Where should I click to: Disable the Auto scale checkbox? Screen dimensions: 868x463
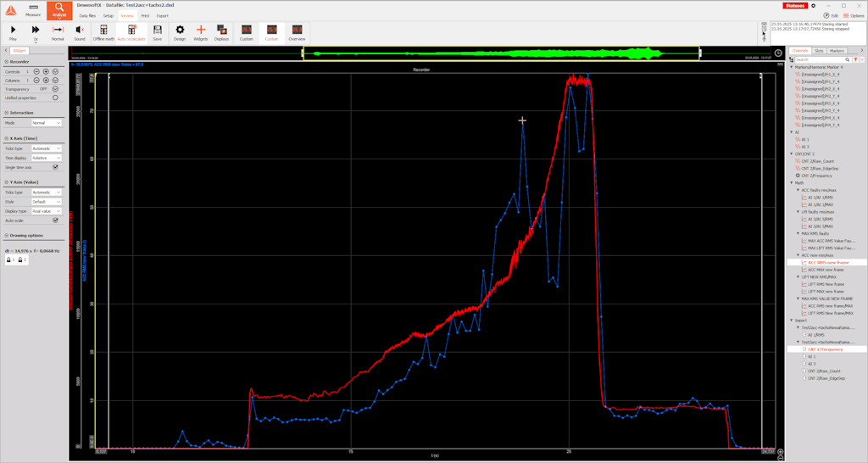55,220
